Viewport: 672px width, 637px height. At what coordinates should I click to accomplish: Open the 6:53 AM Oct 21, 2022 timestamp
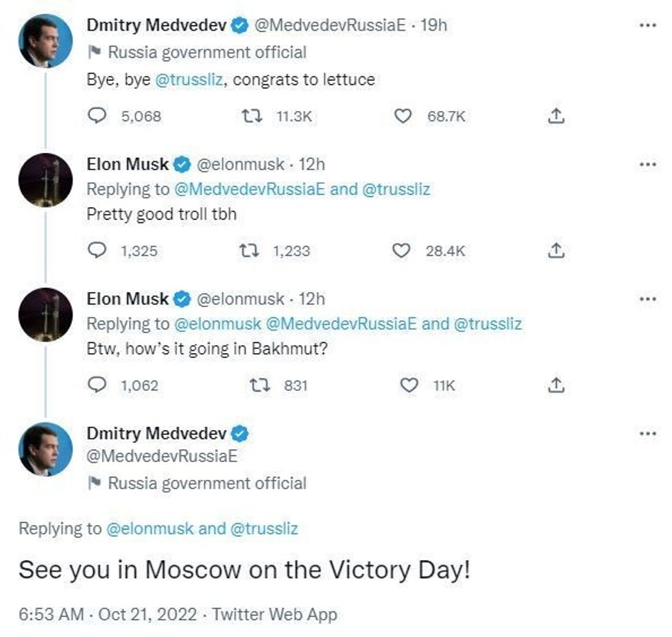(110, 614)
